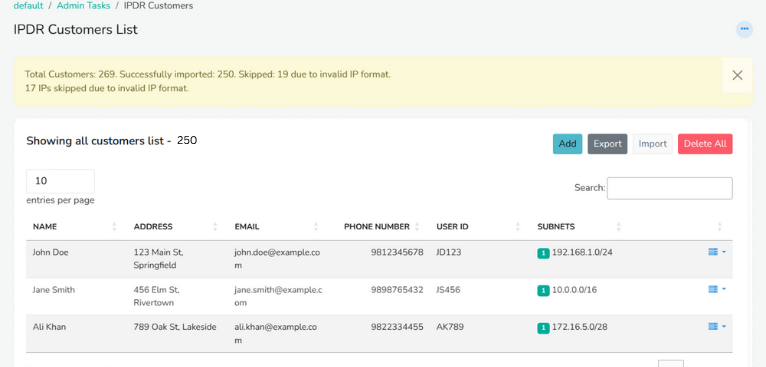Select phone number 9822334455

[397, 327]
